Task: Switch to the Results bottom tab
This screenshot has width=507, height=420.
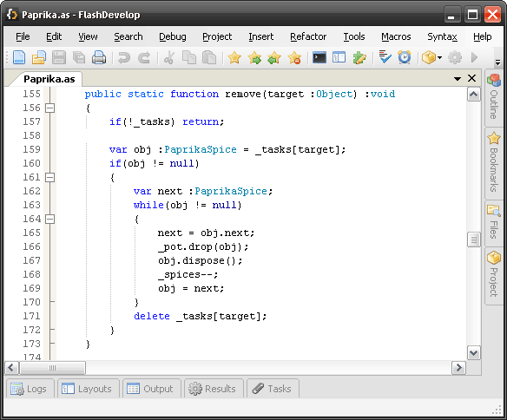Action: point(214,389)
